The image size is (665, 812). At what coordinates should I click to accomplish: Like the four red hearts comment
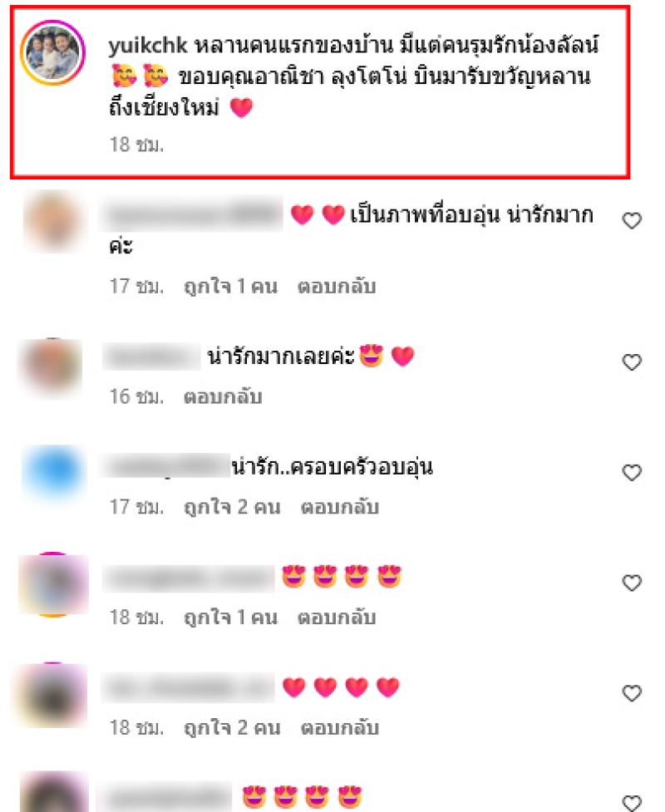point(632,693)
